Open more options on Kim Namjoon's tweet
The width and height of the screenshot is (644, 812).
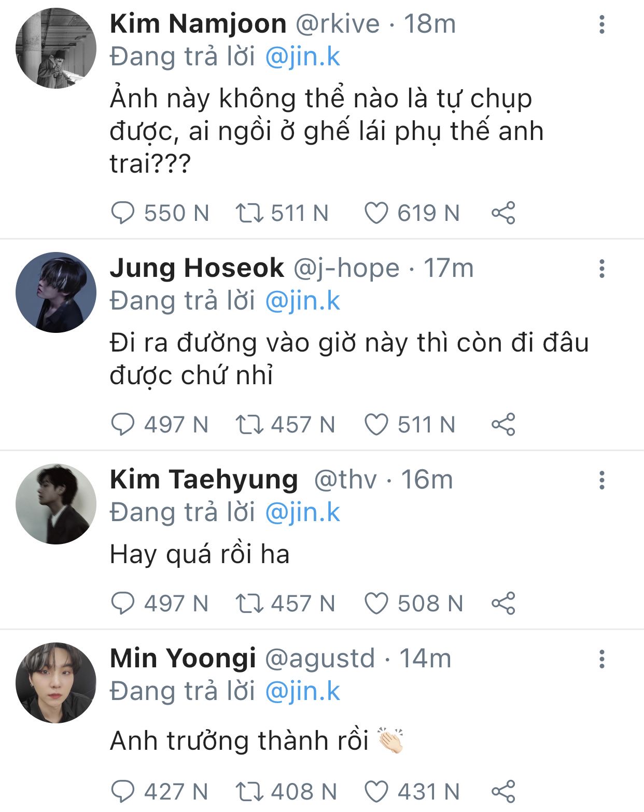point(601,24)
